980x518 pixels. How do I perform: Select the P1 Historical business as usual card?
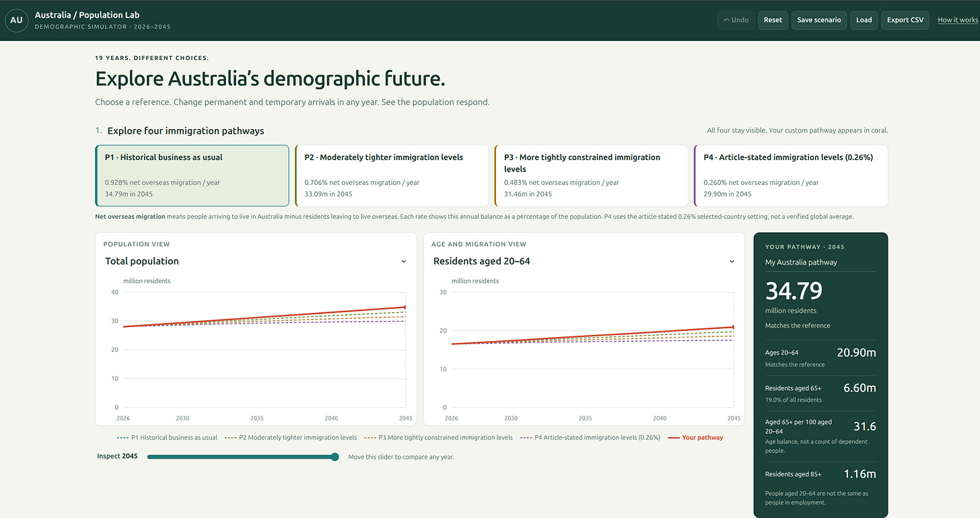pyautogui.click(x=193, y=176)
